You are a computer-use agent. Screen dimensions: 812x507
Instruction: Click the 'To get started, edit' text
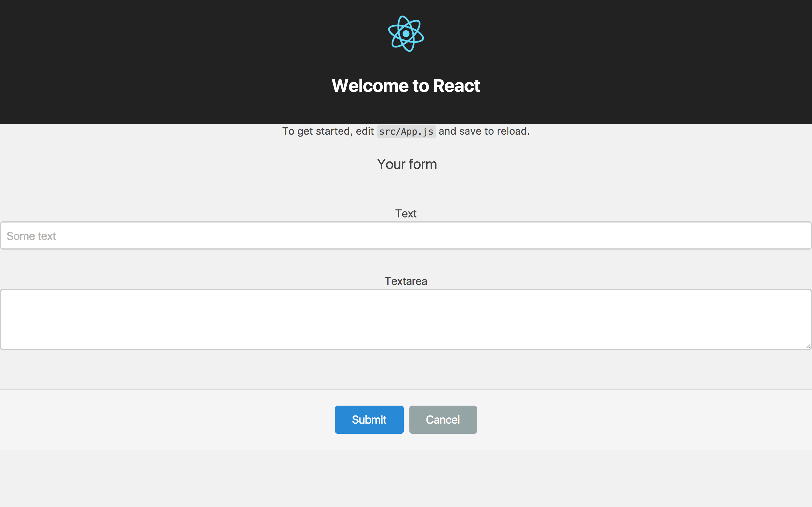pyautogui.click(x=328, y=131)
